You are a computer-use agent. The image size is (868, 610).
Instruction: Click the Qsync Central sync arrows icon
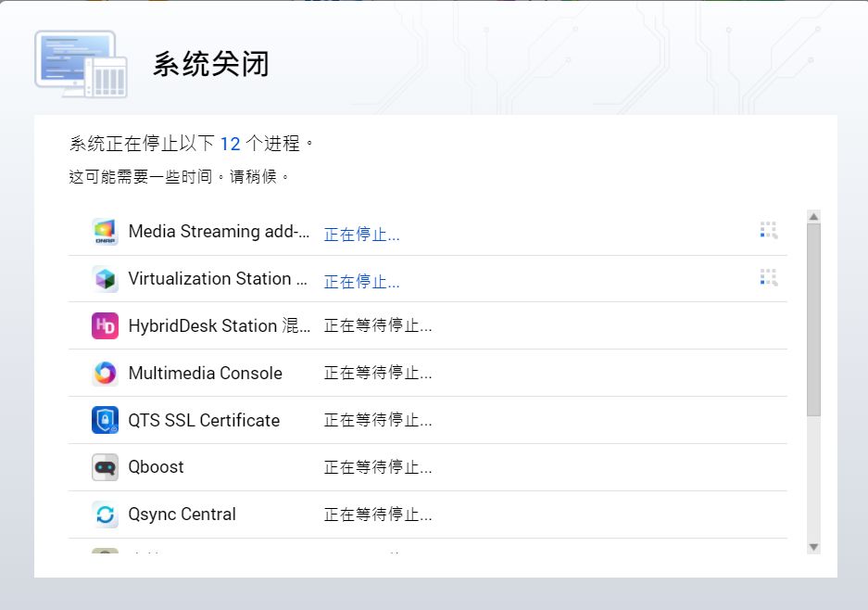click(106, 515)
